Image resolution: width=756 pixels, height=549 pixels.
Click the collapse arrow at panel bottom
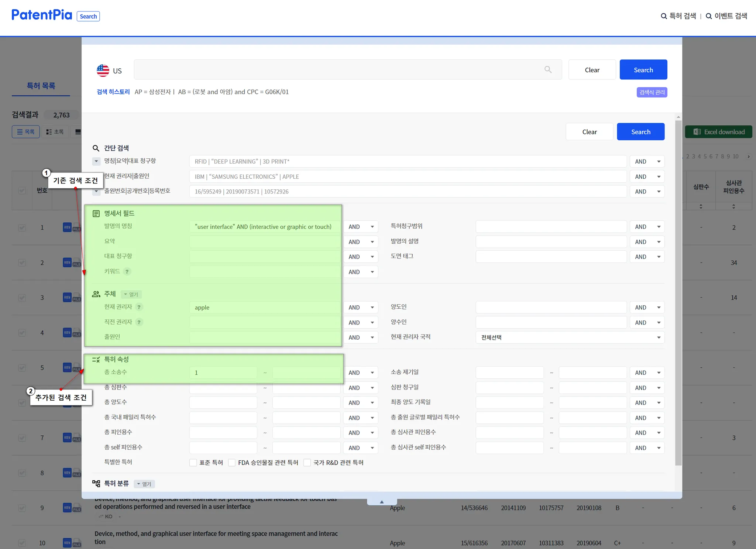382,502
